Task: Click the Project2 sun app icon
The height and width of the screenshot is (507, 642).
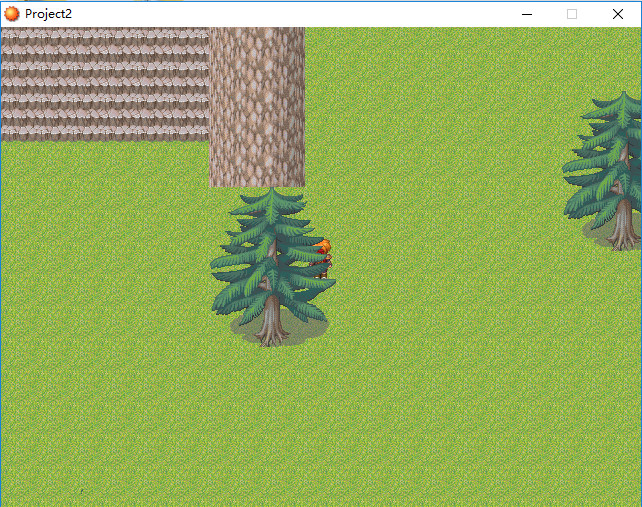Action: [11, 14]
